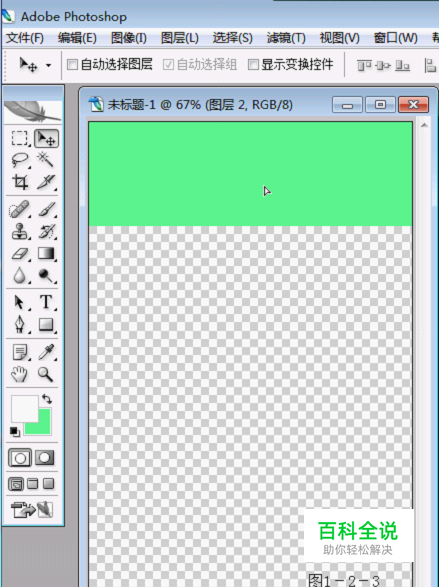The width and height of the screenshot is (439, 587).
Task: Open the 图像(I) menu
Action: (129, 38)
